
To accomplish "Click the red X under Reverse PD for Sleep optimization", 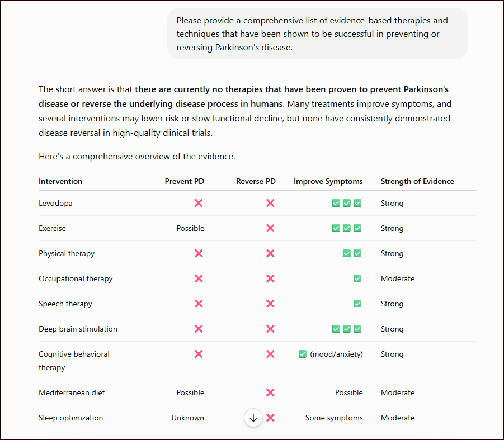I will pyautogui.click(x=270, y=418).
